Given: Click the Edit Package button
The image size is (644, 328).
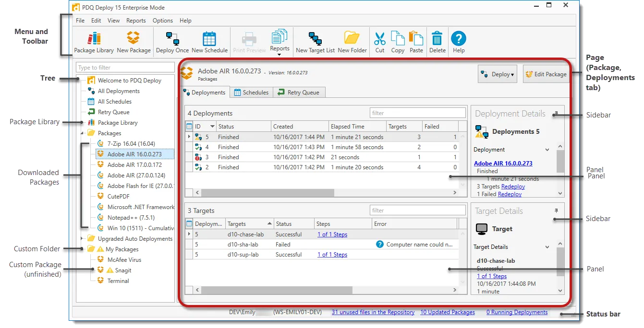Looking at the screenshot, I should pos(546,74).
